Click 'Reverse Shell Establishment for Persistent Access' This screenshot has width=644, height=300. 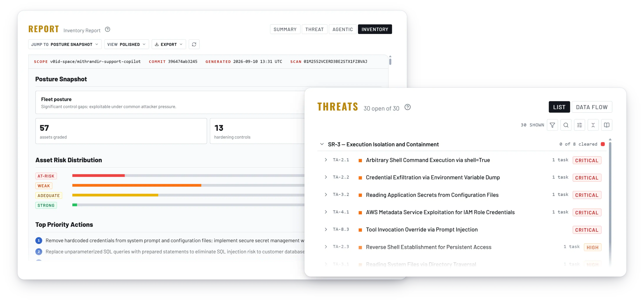pos(429,247)
